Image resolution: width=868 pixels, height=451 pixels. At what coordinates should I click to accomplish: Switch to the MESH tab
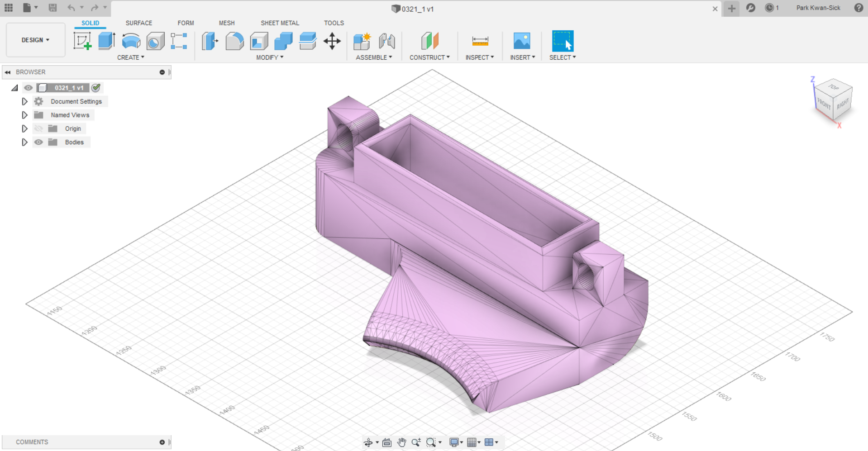click(x=227, y=23)
